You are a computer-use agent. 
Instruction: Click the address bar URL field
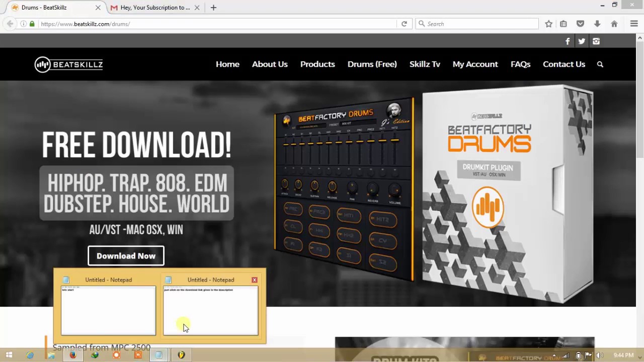(216, 24)
